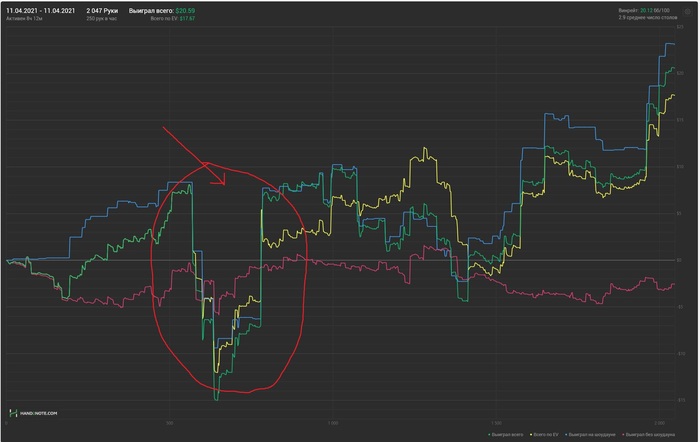Click the 'Винрейт' winrate statistic
The height and width of the screenshot is (442, 700).
[x=644, y=10]
